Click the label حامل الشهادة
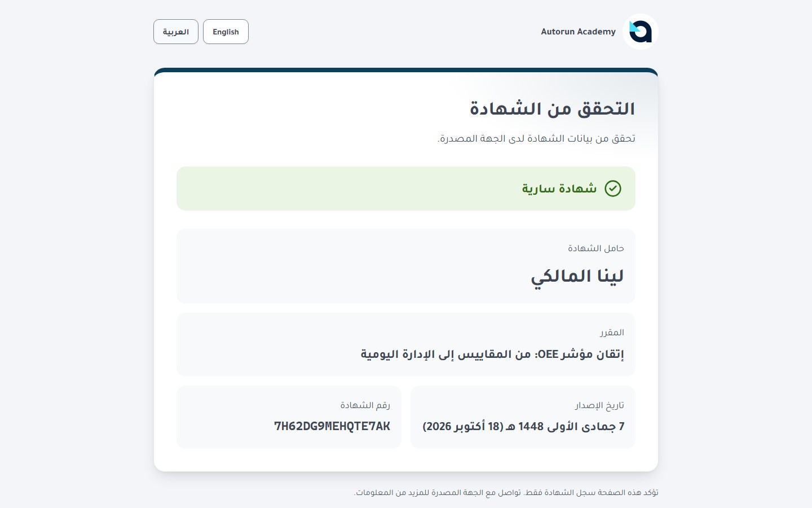This screenshot has width=812, height=508. (x=596, y=248)
